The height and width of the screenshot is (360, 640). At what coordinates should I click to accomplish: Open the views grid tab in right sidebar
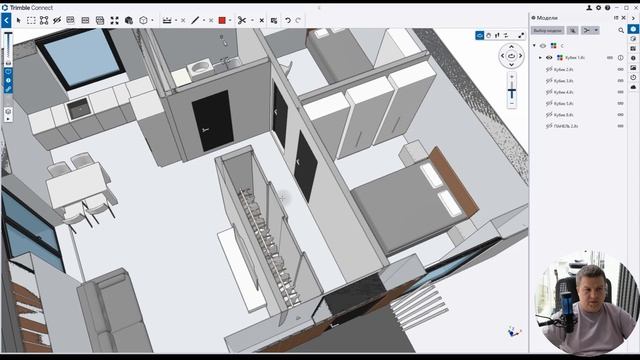(x=633, y=48)
